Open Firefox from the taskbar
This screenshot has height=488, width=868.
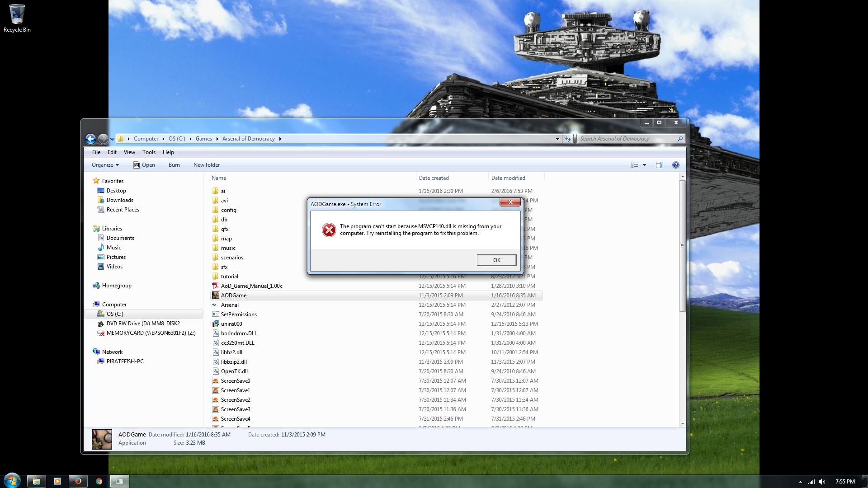pos(78,481)
